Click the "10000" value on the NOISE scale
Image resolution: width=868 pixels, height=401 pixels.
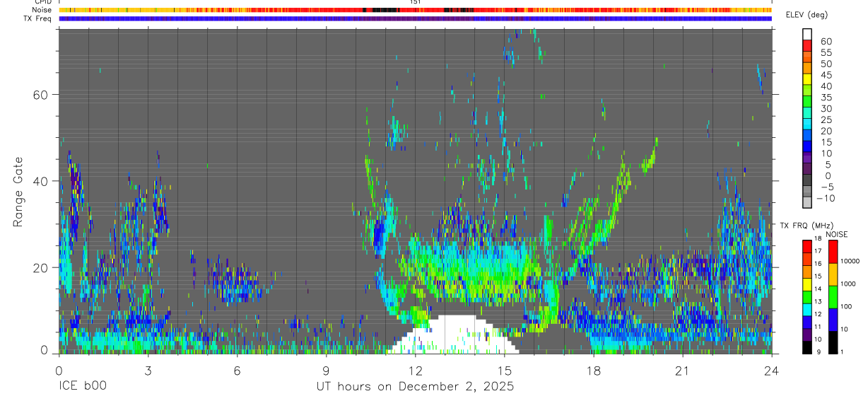pos(850,261)
